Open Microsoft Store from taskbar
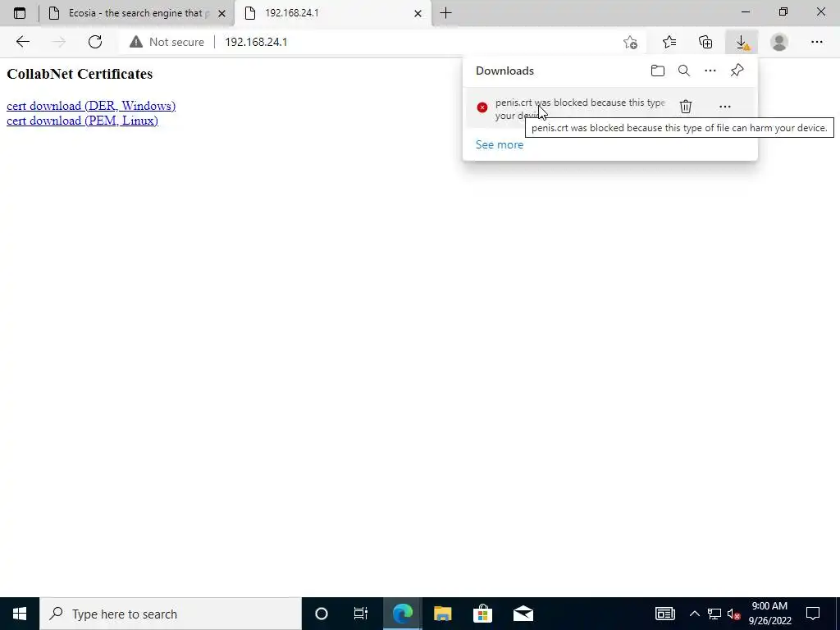 click(482, 614)
